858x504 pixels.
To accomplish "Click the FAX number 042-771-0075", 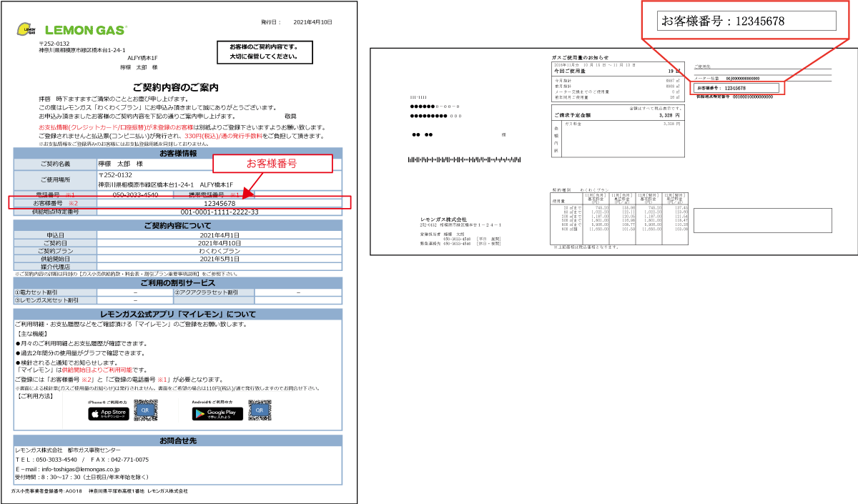I will pyautogui.click(x=129, y=460).
